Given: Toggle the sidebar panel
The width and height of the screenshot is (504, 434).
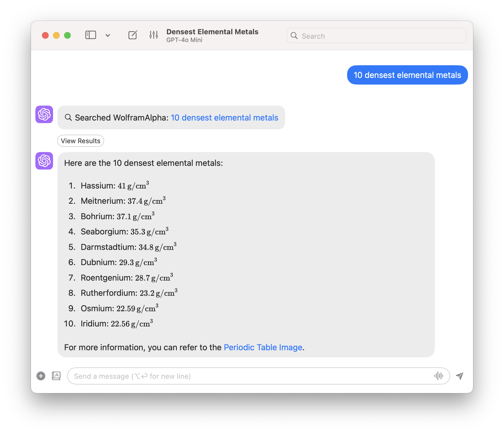Looking at the screenshot, I should tap(90, 35).
